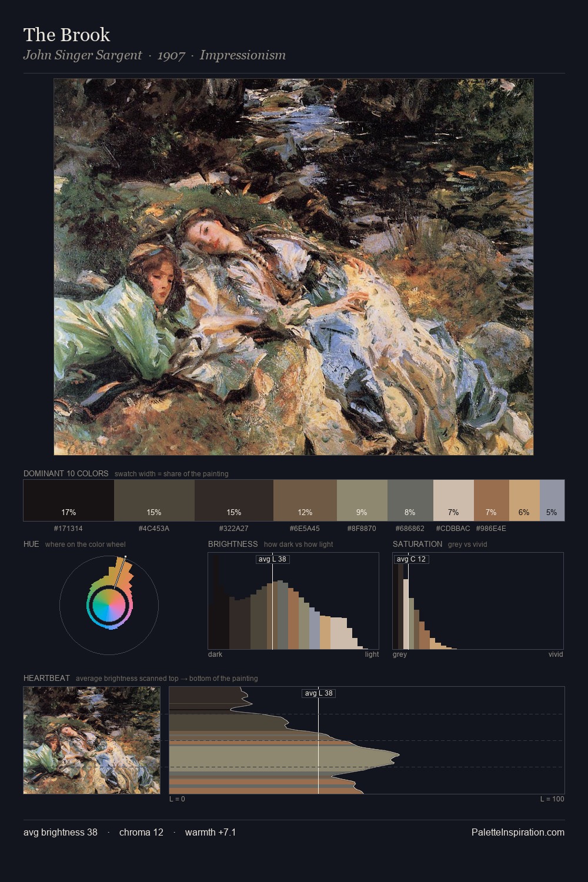Click the heartbeat brightness profile chart
This screenshot has height=882, width=588.
click(367, 740)
